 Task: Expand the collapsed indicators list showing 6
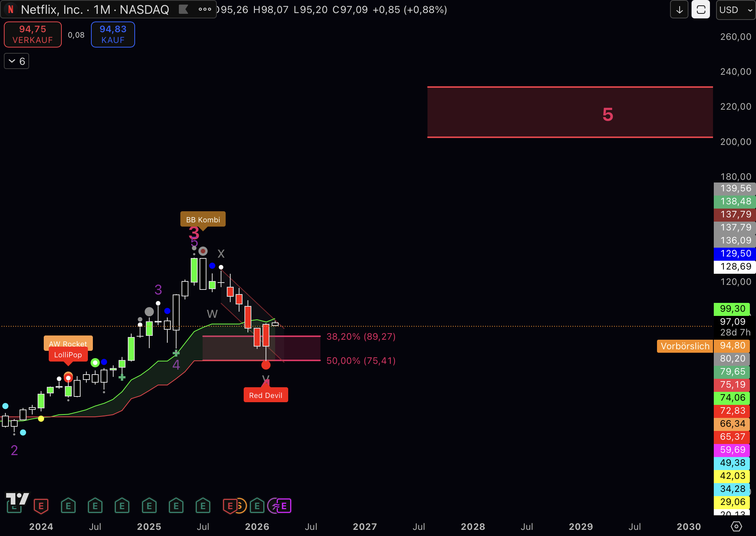pyautogui.click(x=17, y=61)
